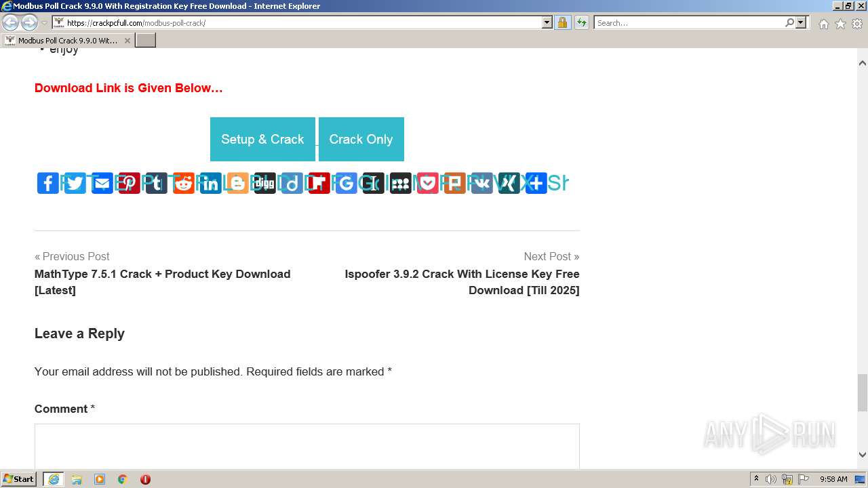Screen dimensions: 868x488
Task: Go back with the browser Back arrow
Action: [x=10, y=23]
